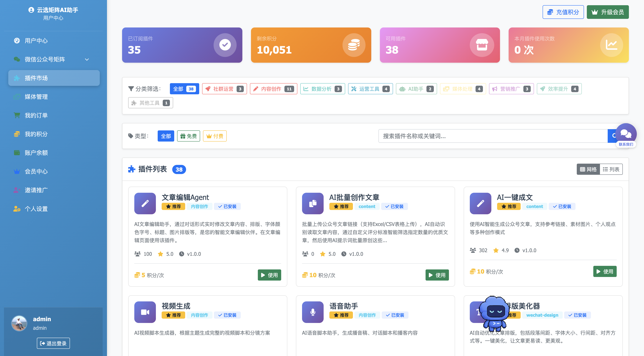The height and width of the screenshot is (356, 644).
Task: Use the AI一键成文 plugin
Action: [x=605, y=271]
